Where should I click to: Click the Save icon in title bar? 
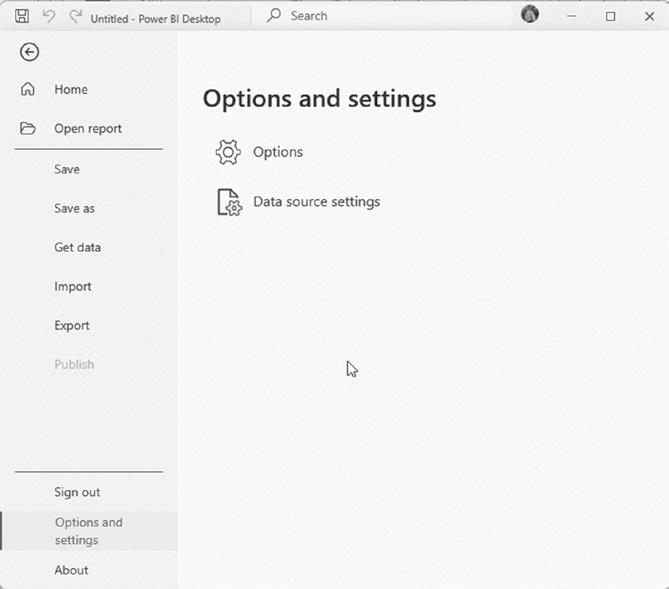[x=22, y=17]
